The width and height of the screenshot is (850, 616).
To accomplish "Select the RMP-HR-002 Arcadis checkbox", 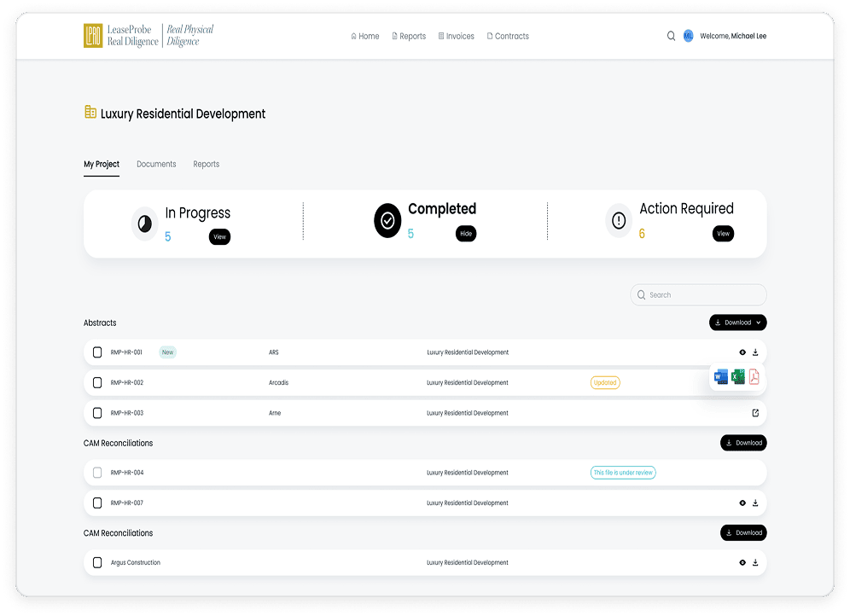I will pyautogui.click(x=97, y=382).
